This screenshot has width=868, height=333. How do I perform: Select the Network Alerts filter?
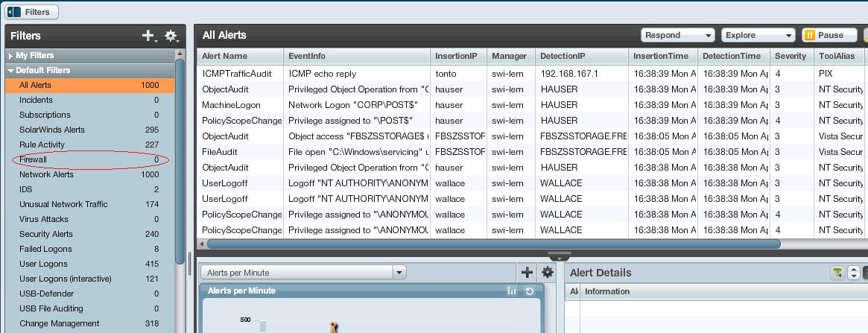tap(89, 175)
